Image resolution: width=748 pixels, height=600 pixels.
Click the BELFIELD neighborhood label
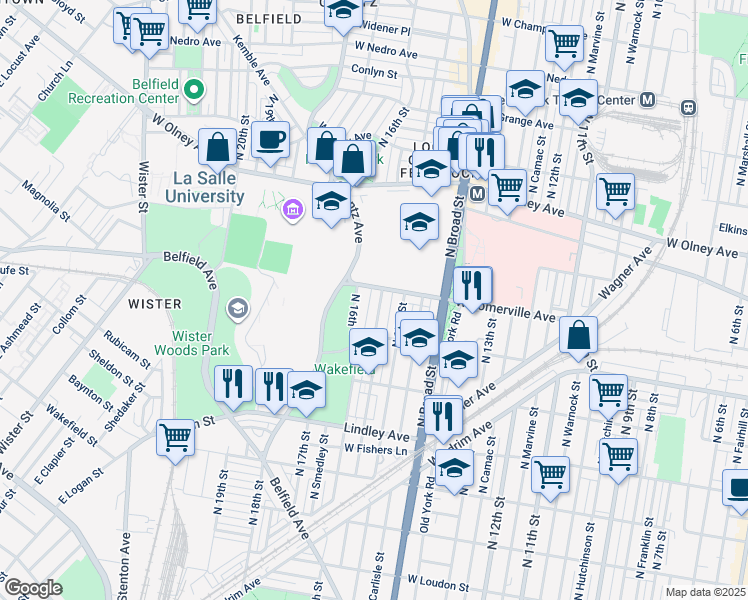click(269, 19)
